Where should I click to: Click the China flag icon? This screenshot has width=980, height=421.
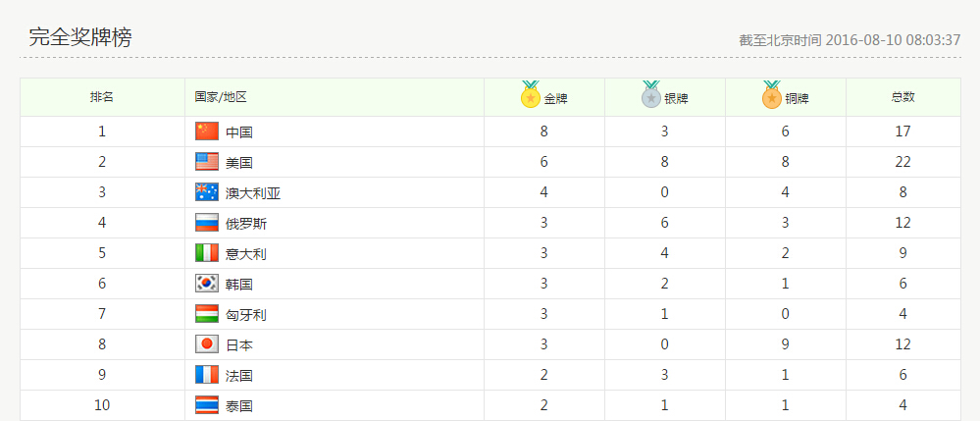[x=206, y=132]
